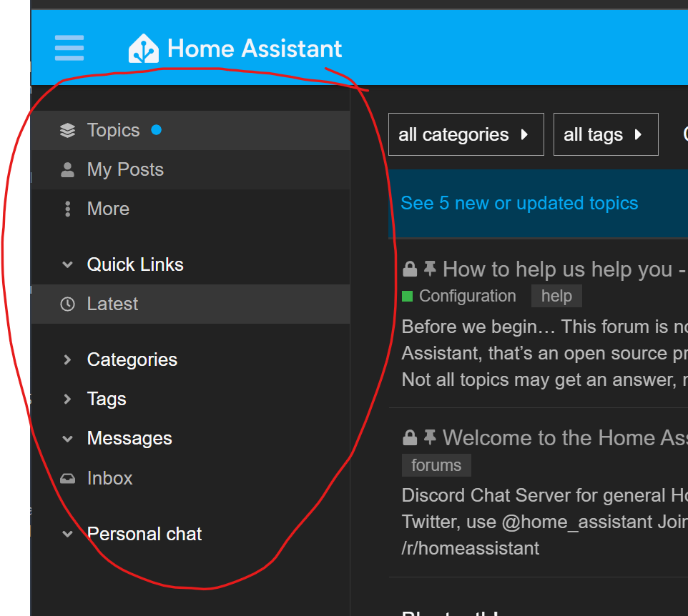Image resolution: width=688 pixels, height=616 pixels.
Task: Click lock icon on 'Welcome to the Home' topic
Action: tap(410, 437)
